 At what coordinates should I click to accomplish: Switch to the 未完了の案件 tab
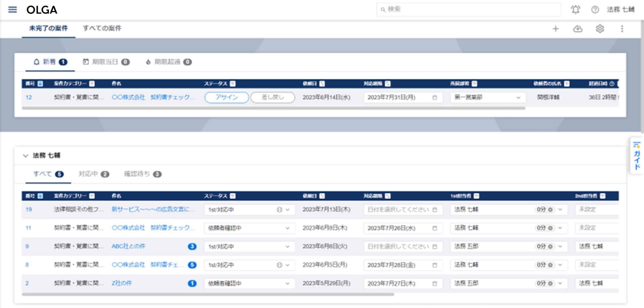coord(49,28)
